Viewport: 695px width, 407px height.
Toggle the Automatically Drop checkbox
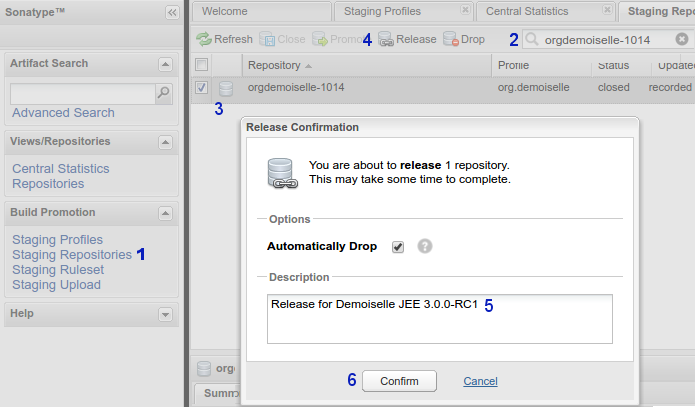coord(398,246)
